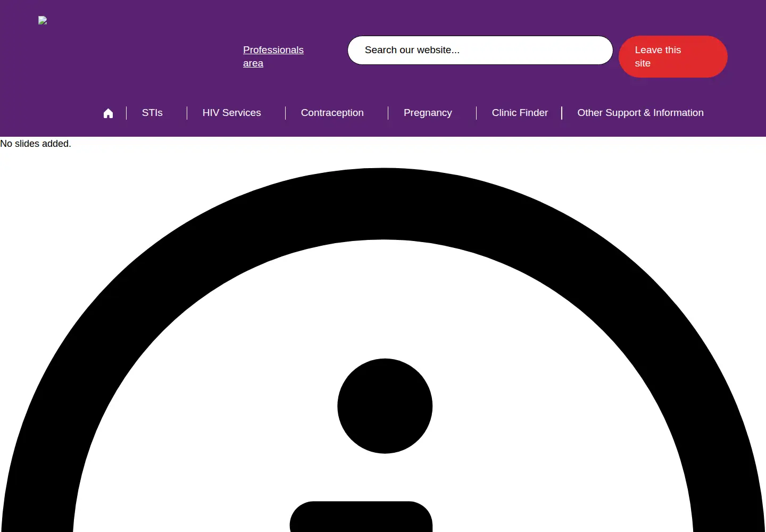Open the HIV Services menu
Screen dimensions: 766x532
point(232,113)
